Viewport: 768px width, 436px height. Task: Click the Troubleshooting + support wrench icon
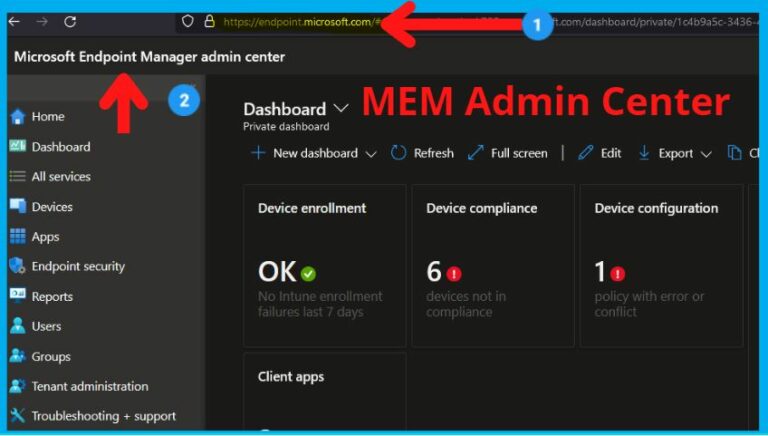click(x=18, y=415)
